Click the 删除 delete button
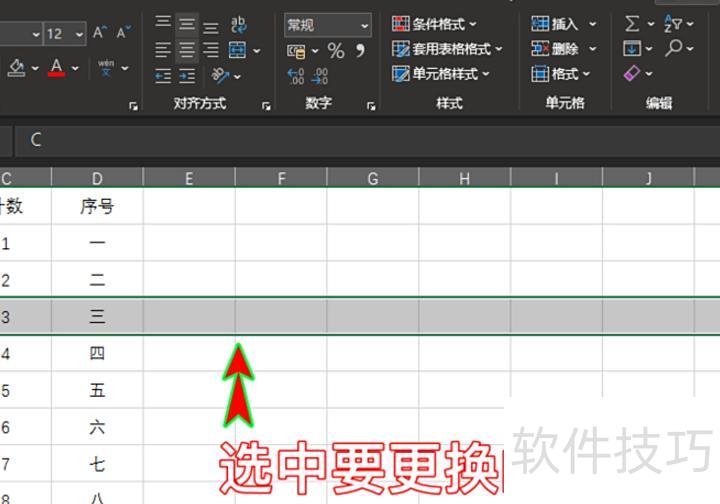This screenshot has width=720, height=504. pyautogui.click(x=555, y=49)
